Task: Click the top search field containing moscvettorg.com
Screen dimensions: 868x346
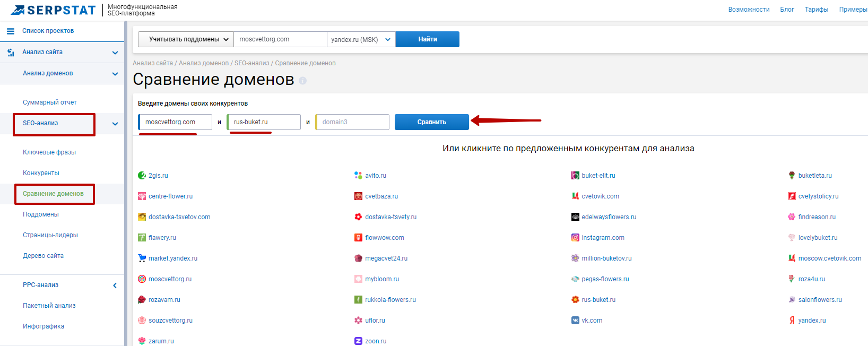Action: (280, 39)
